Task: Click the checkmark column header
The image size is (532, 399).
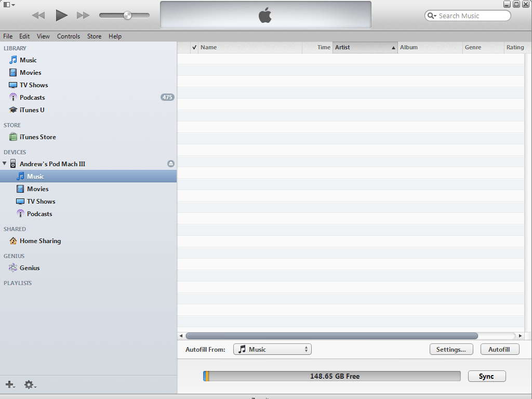Action: [194, 47]
